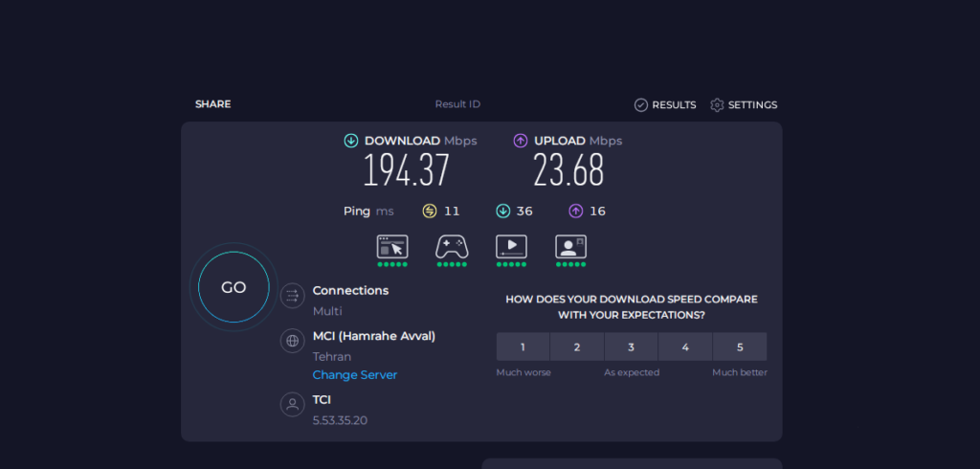Rate download speed as 4

point(685,346)
